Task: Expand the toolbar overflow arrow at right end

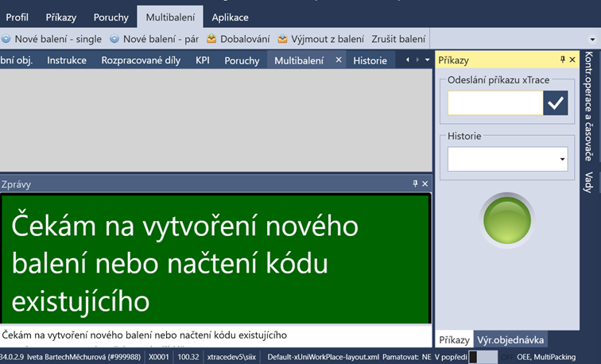Action: tap(593, 39)
